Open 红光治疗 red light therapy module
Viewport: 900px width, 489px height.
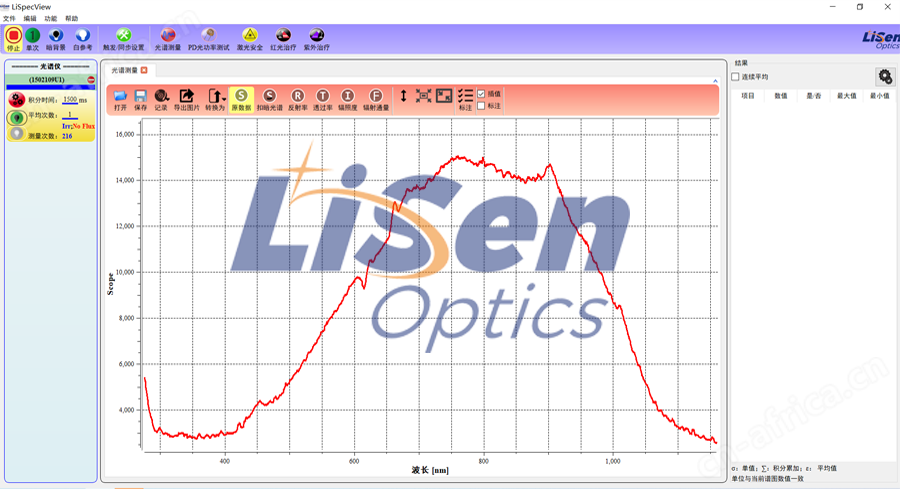click(x=283, y=39)
